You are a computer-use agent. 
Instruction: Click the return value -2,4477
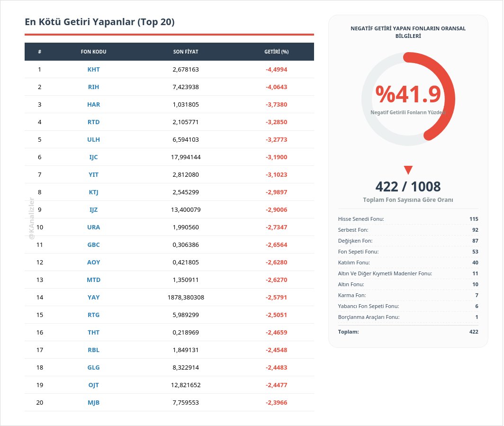(x=277, y=385)
